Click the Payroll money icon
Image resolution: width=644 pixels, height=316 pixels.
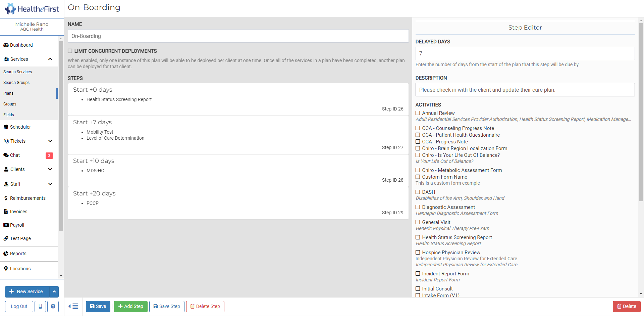tap(6, 225)
